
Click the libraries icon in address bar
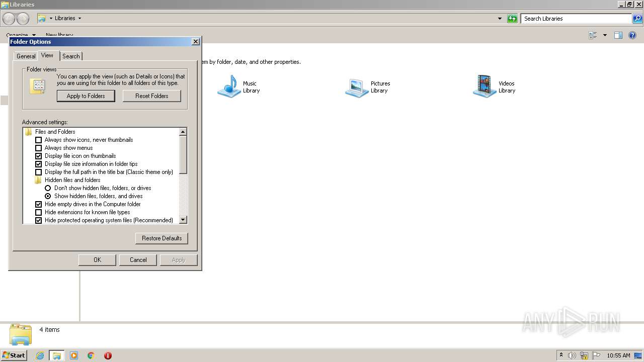coord(42,19)
